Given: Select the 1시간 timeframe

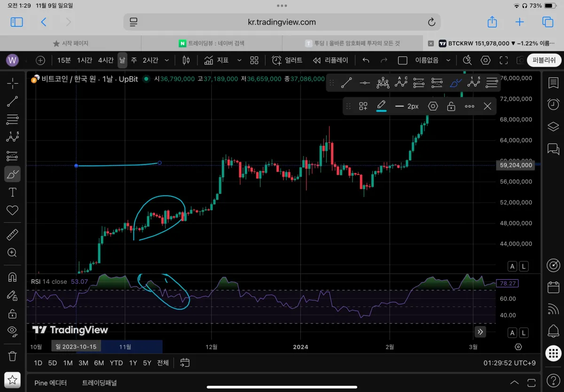Looking at the screenshot, I should click(x=85, y=60).
